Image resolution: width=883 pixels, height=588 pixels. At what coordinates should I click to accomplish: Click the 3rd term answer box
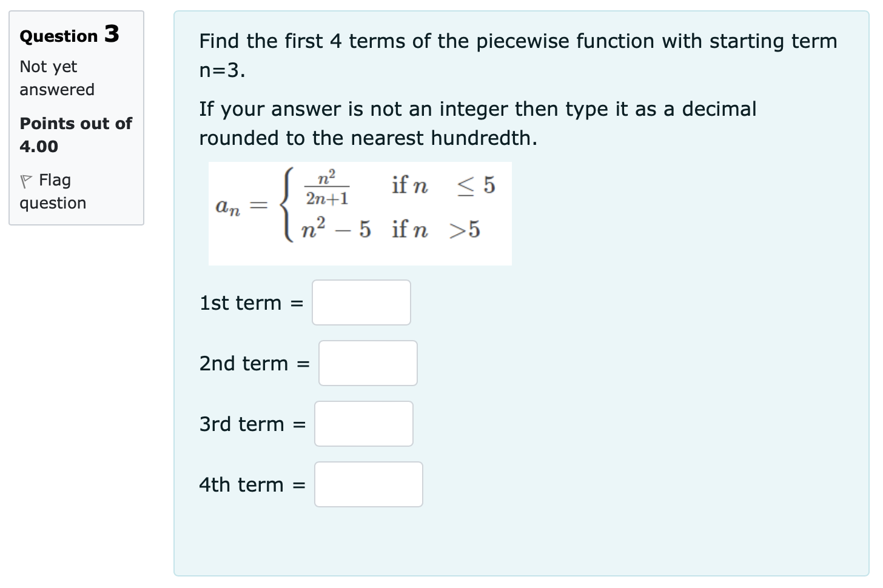coord(363,424)
